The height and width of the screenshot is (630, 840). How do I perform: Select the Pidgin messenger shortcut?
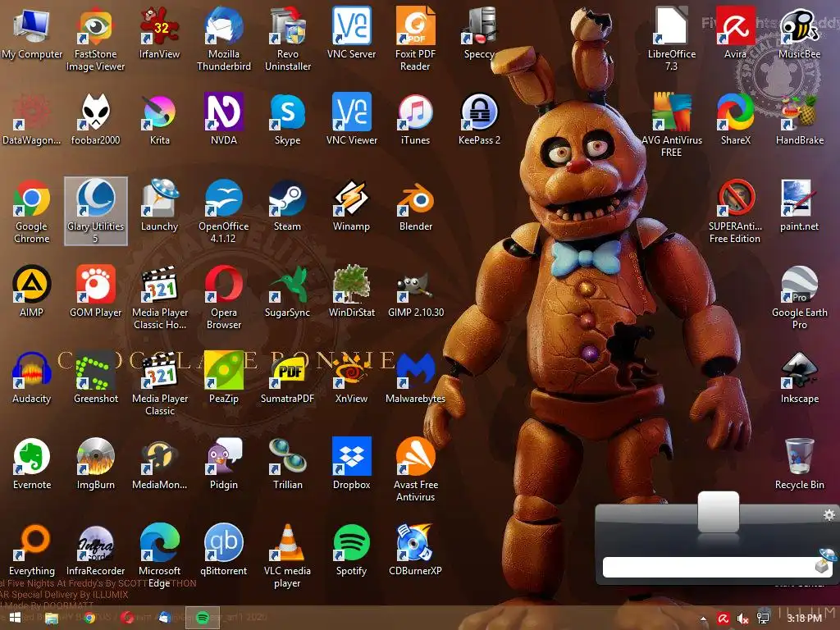click(223, 465)
